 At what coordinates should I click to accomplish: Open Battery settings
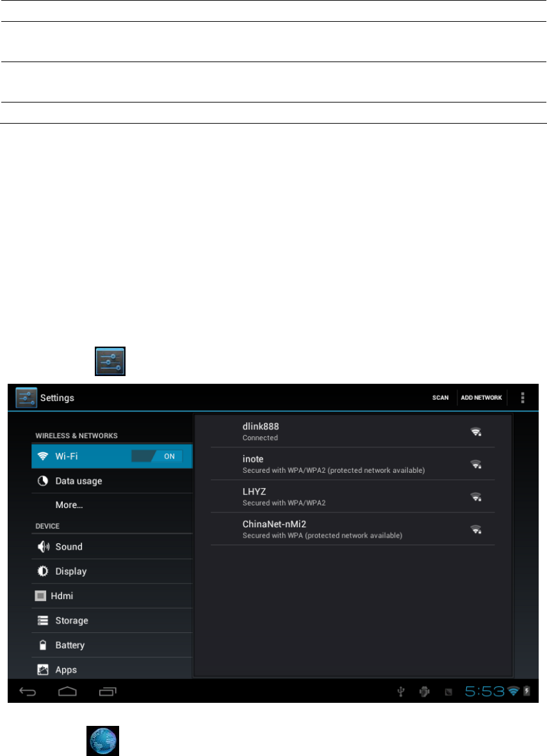coord(112,645)
